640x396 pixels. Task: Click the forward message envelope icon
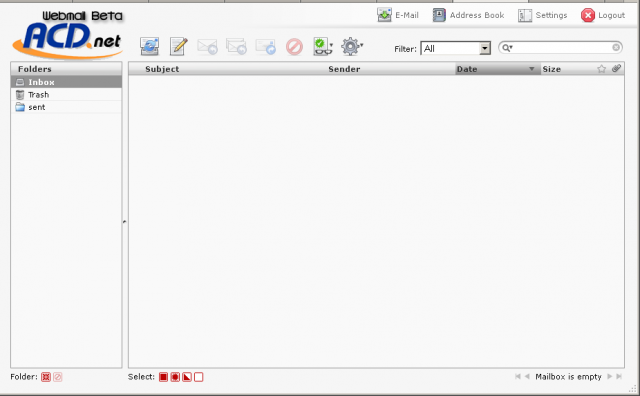coord(266,47)
